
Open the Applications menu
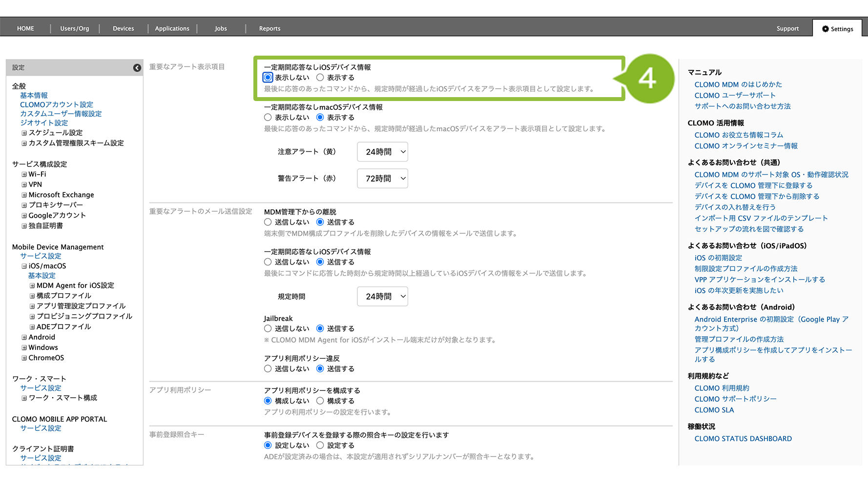coord(172,28)
